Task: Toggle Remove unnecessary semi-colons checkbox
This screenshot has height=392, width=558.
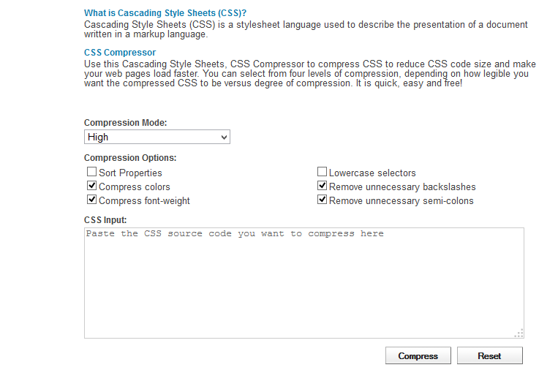Action: (x=322, y=200)
